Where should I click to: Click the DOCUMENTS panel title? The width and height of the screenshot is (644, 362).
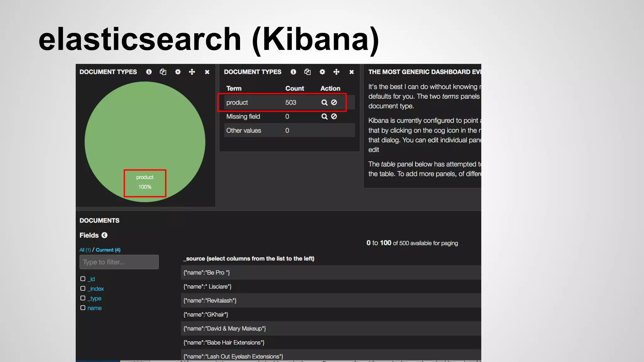[99, 221]
